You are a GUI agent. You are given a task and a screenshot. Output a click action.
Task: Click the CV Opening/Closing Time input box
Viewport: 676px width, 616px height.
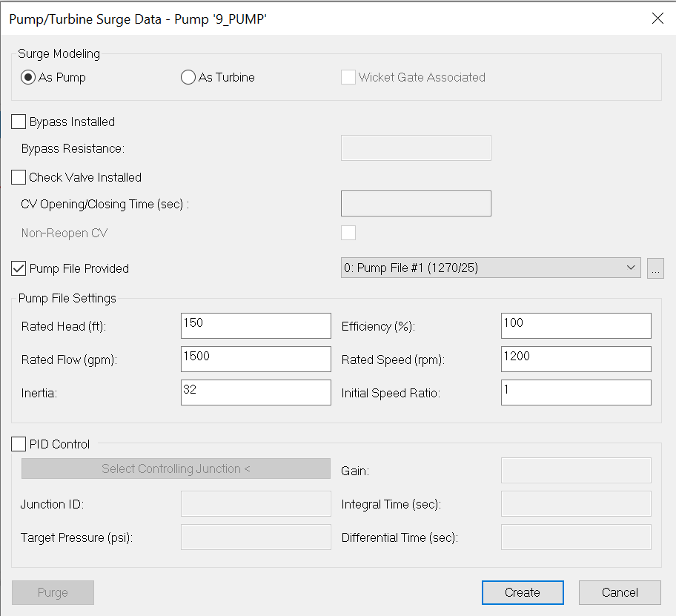coord(416,203)
